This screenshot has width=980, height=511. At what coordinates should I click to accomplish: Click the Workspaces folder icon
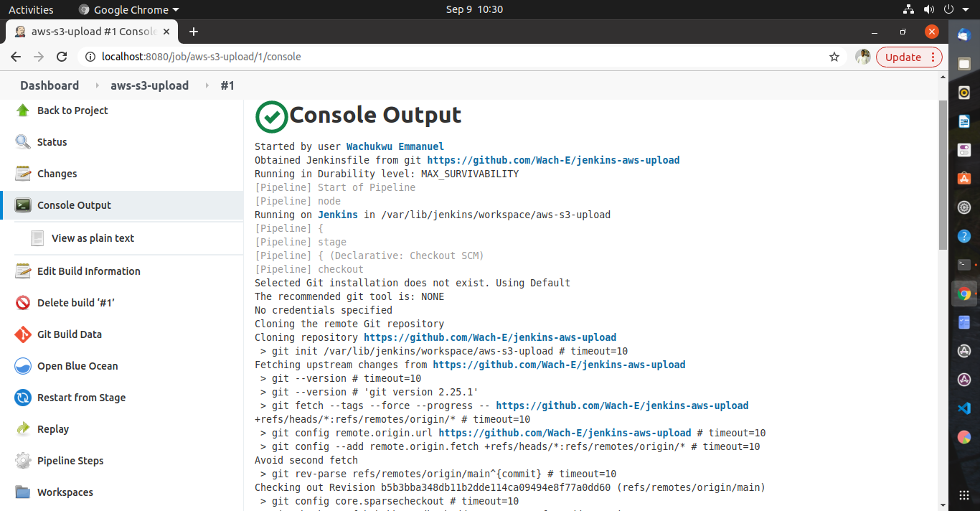(23, 492)
